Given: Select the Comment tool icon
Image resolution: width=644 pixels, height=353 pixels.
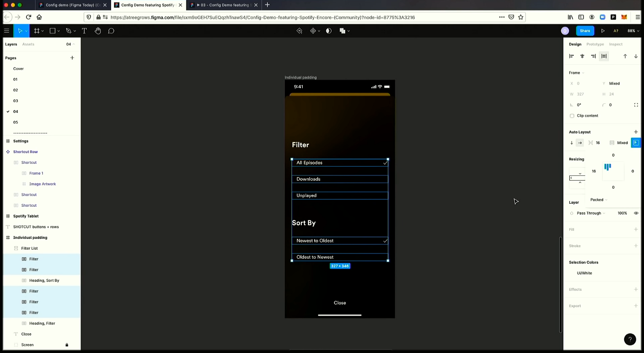Looking at the screenshot, I should (111, 31).
